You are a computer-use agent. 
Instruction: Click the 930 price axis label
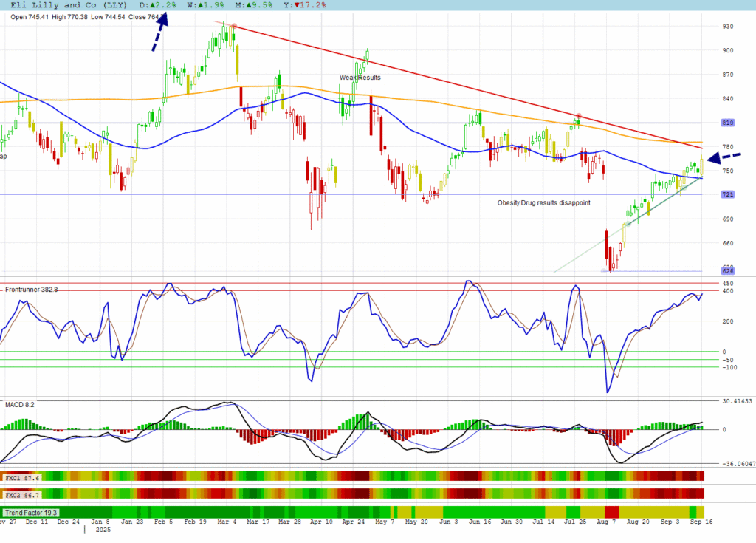(x=727, y=26)
